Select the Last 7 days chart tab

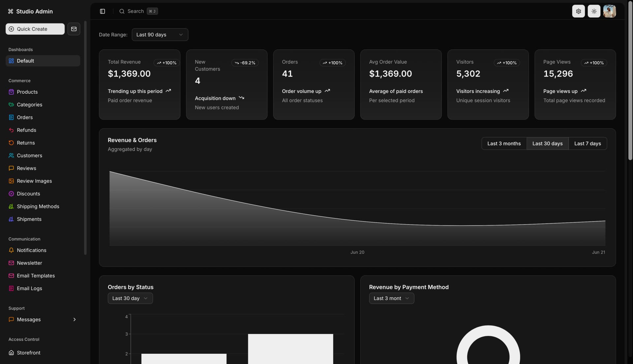588,143
